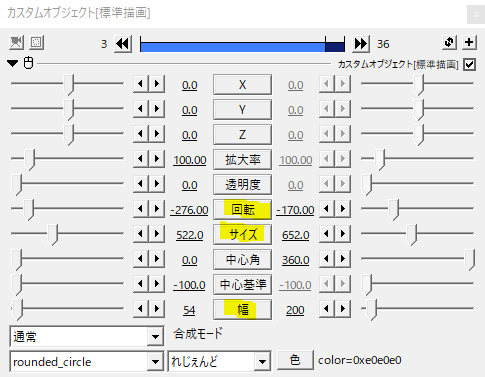Jump to object start with rewind arrows
The width and height of the screenshot is (485, 377).
pos(123,44)
